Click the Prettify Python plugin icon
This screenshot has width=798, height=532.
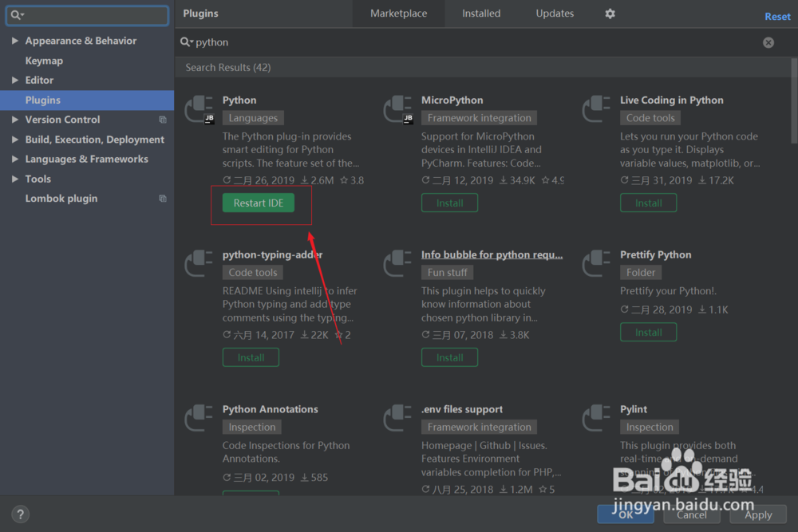point(596,263)
